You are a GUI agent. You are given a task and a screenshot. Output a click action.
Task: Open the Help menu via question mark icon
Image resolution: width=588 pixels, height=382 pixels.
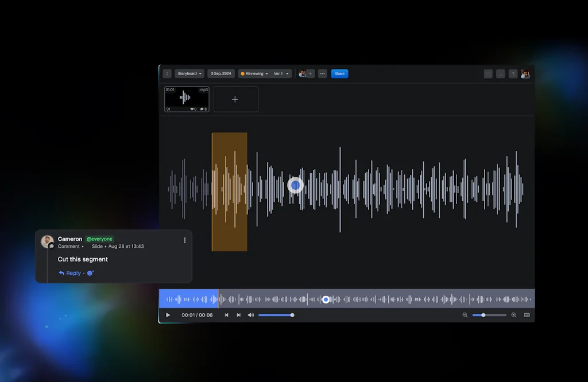click(x=513, y=73)
